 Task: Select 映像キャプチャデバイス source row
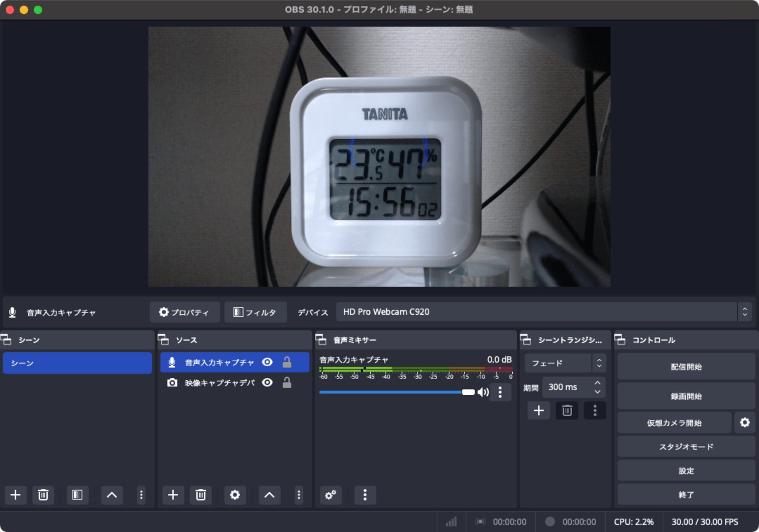tap(235, 383)
